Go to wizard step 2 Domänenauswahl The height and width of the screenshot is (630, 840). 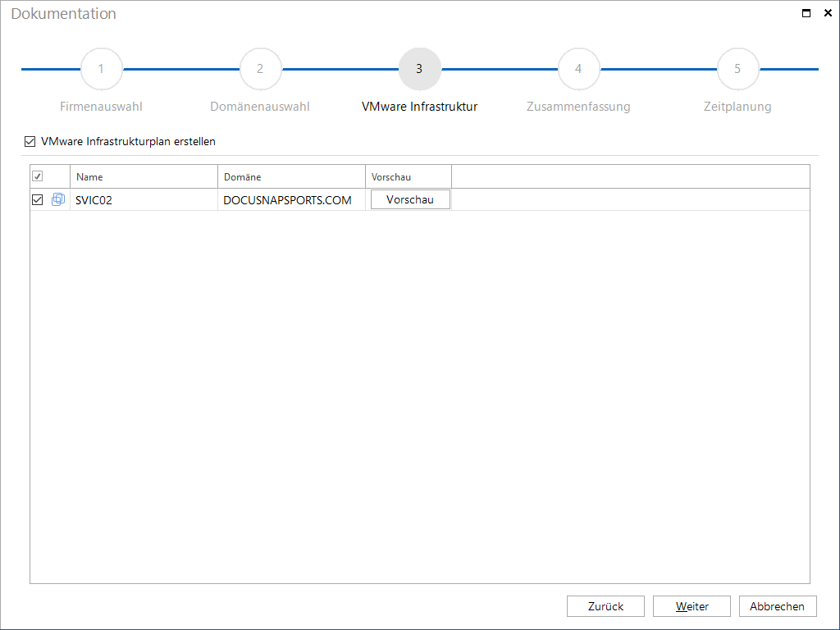[260, 69]
